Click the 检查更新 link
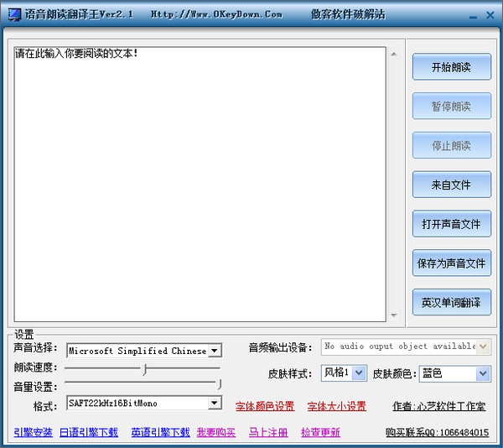 [320, 432]
